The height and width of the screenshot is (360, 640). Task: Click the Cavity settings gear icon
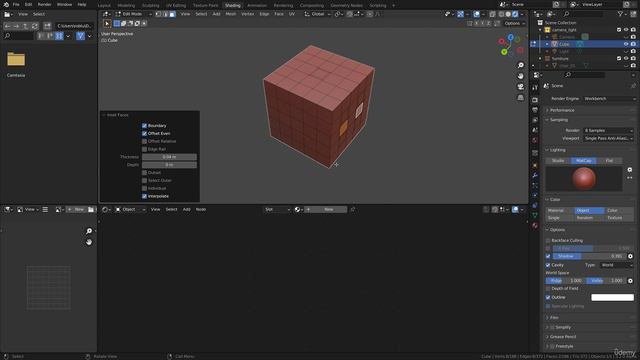[x=630, y=281]
